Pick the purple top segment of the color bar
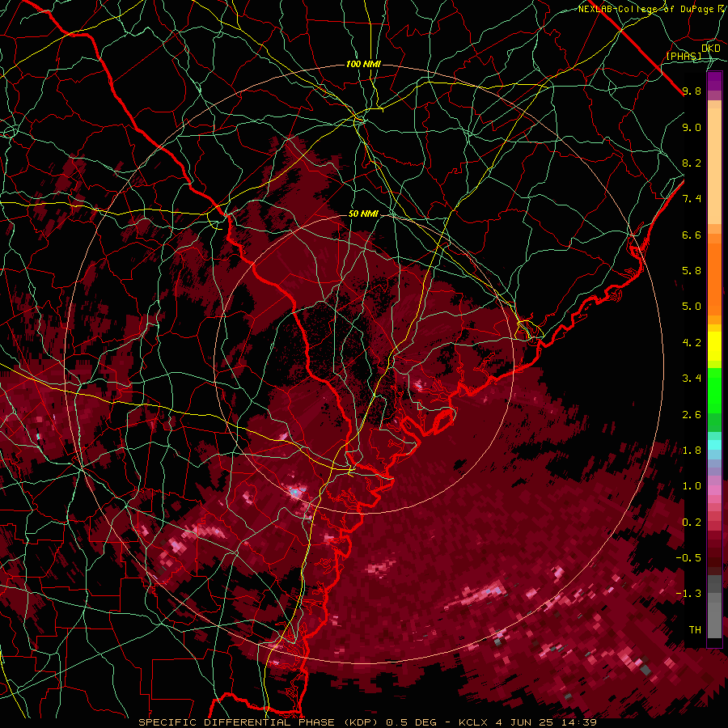 [714, 81]
